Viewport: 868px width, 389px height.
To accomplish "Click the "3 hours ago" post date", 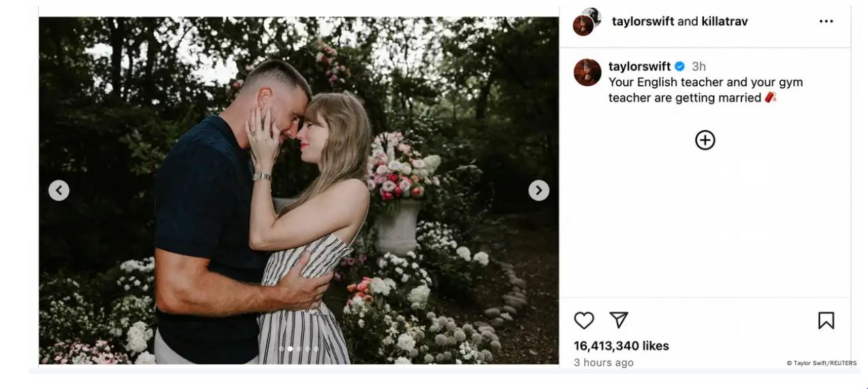I will 603,362.
